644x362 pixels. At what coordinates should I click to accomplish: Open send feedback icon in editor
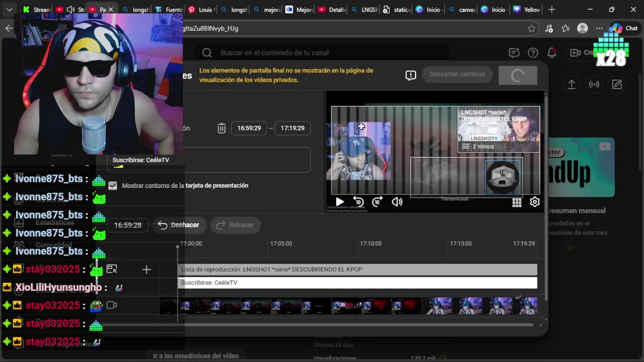point(411,75)
